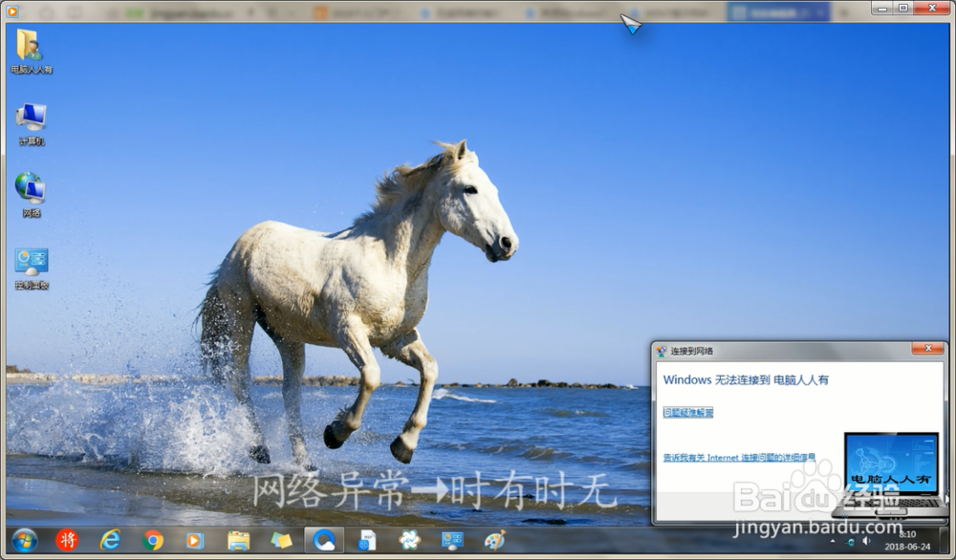Close the 连接到网络 dialog
The height and width of the screenshot is (560, 956).
pos(928,348)
